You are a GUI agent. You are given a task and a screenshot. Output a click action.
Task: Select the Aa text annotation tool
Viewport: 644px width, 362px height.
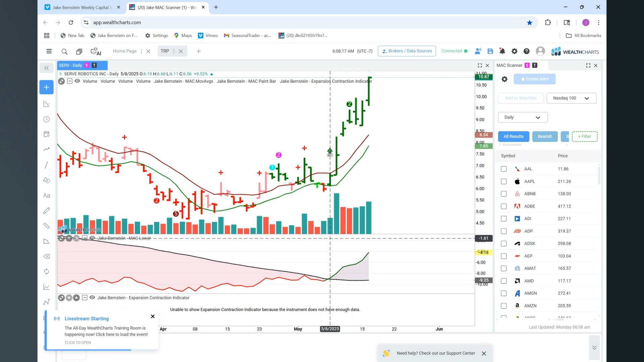(47, 195)
